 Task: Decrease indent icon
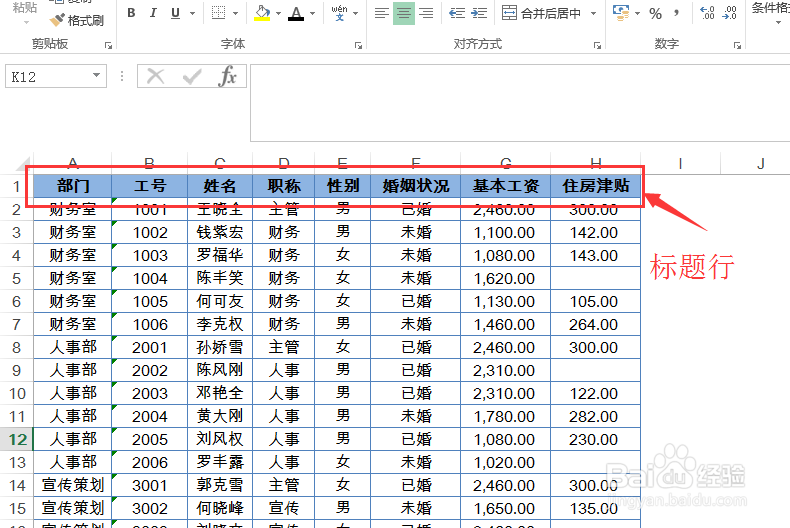(457, 13)
